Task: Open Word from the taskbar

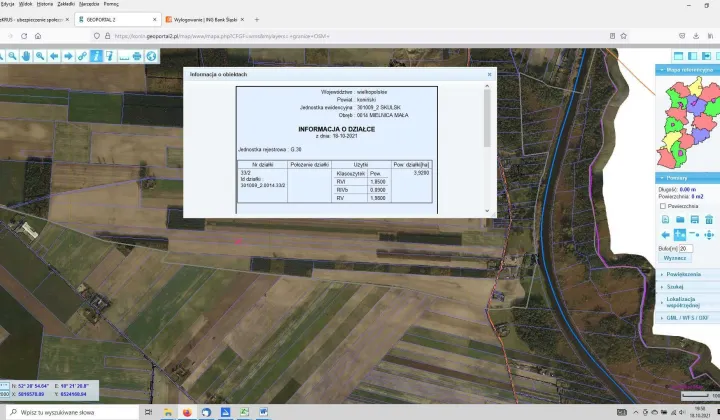Action: pyautogui.click(x=264, y=412)
